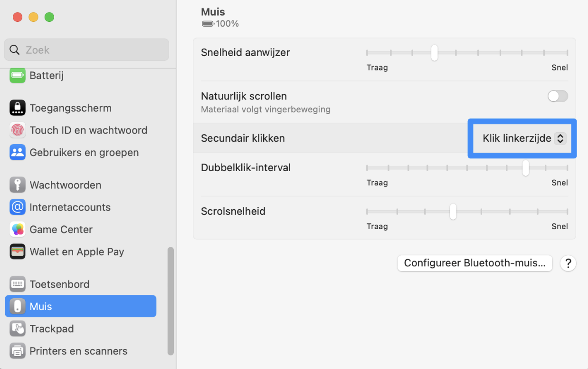This screenshot has height=369, width=588.
Task: Click the Game Center icon
Action: tap(18, 230)
